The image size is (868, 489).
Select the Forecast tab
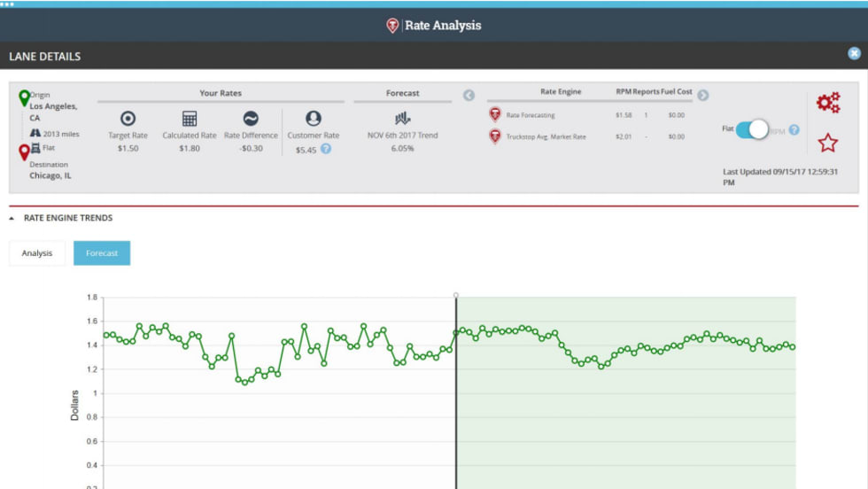(102, 253)
